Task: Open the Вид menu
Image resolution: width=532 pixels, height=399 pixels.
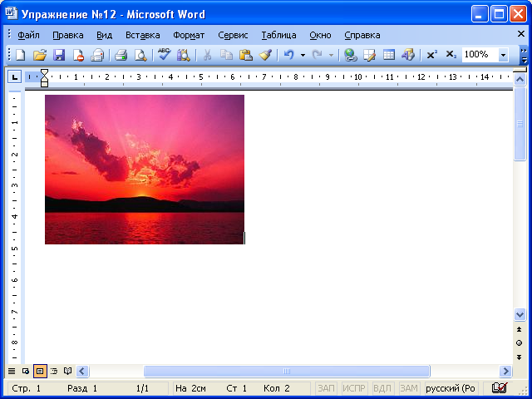Action: pos(104,35)
